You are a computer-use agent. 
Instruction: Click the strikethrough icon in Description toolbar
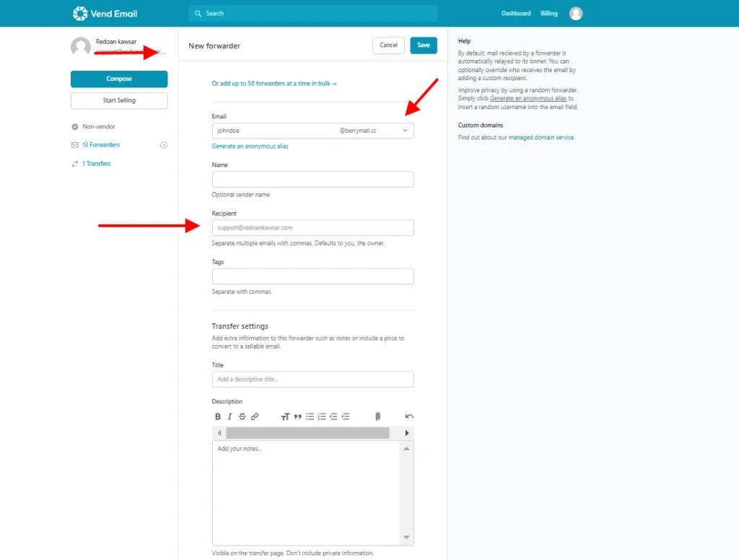pos(242,416)
